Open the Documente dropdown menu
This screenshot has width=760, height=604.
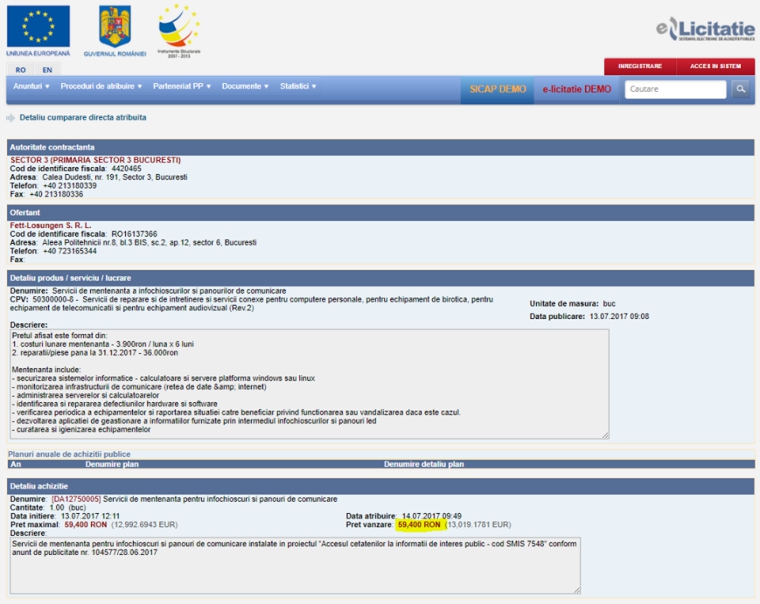(245, 86)
